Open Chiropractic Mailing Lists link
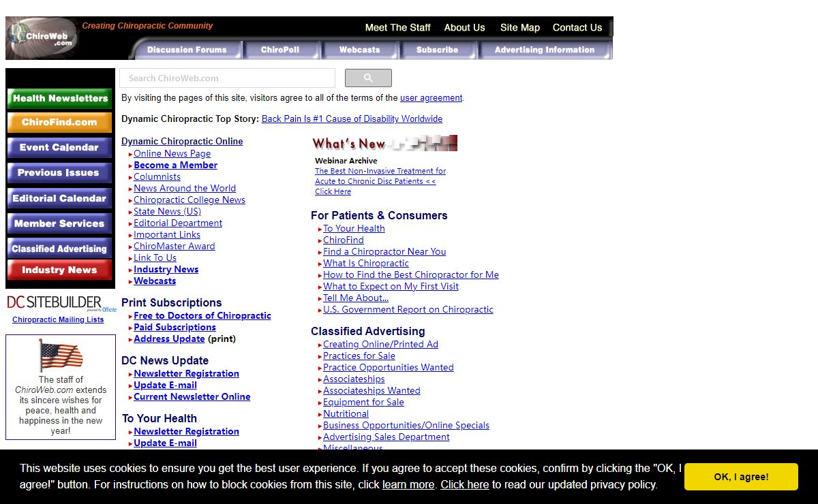This screenshot has width=818, height=504. coord(58,320)
